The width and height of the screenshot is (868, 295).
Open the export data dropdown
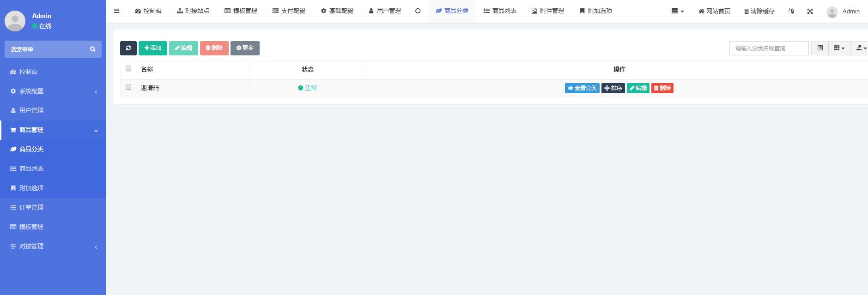(x=860, y=48)
